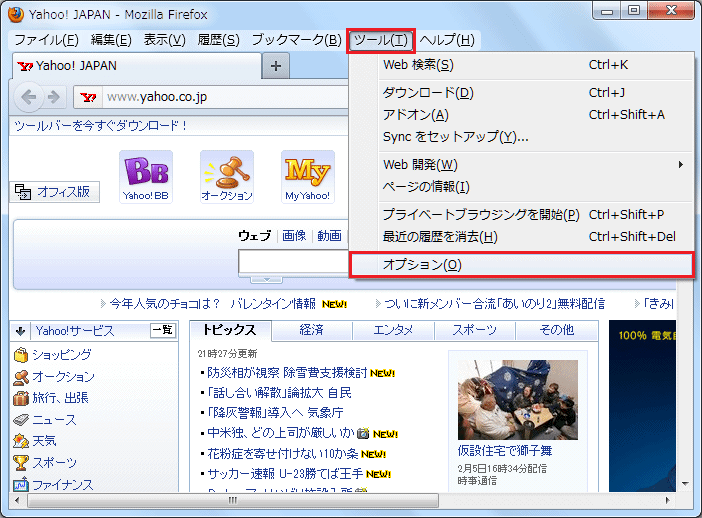The height and width of the screenshot is (518, 702).
Task: Click the 旅行、出張 suitcase icon
Action: (x=21, y=398)
